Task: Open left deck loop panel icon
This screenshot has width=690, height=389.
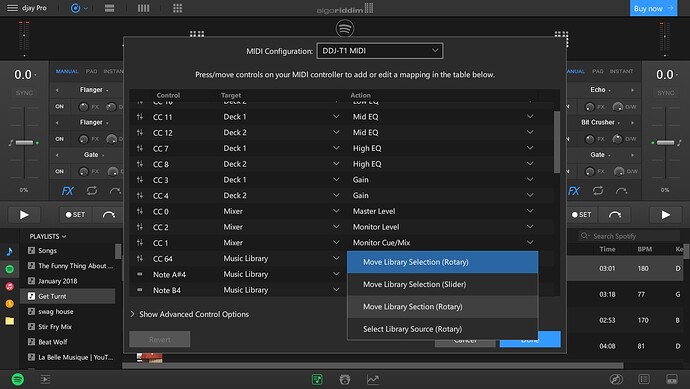Action: pos(92,191)
